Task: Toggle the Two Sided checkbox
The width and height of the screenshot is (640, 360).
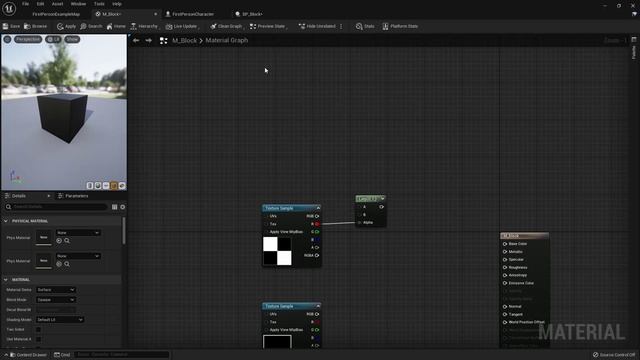Action: click(38, 329)
